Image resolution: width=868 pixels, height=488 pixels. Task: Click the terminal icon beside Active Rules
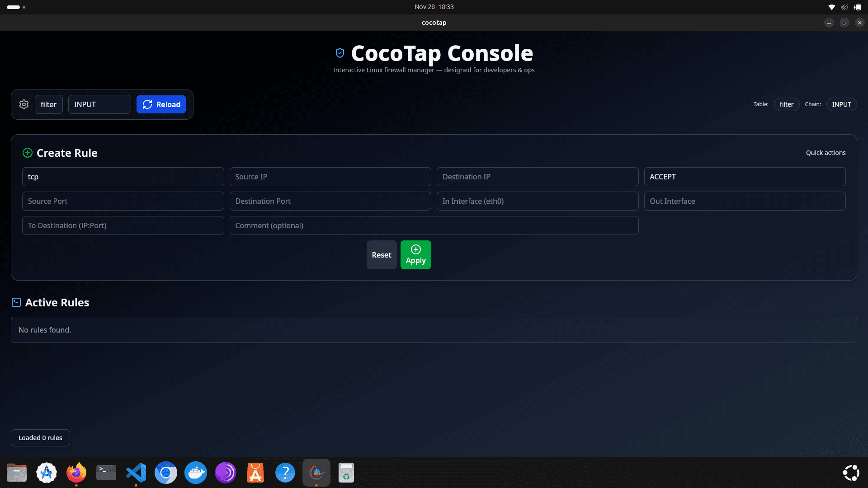(x=16, y=302)
